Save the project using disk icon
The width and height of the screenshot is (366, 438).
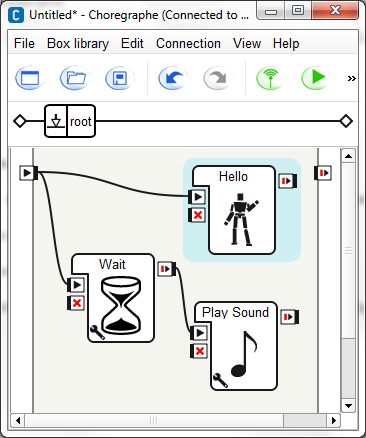click(x=120, y=78)
